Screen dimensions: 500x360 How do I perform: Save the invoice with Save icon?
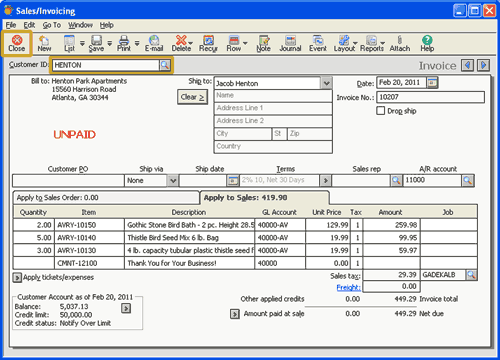96,43
